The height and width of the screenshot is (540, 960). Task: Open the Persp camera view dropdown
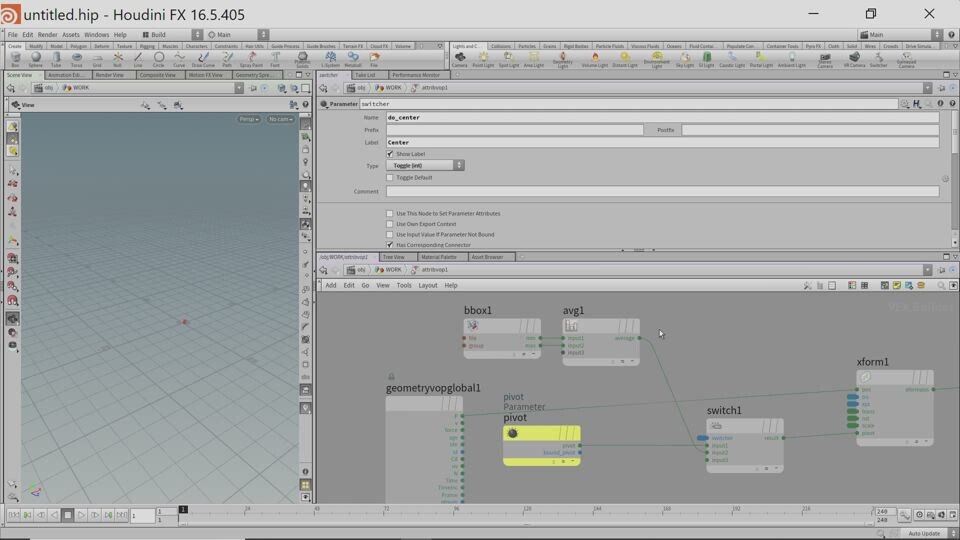tap(248, 119)
